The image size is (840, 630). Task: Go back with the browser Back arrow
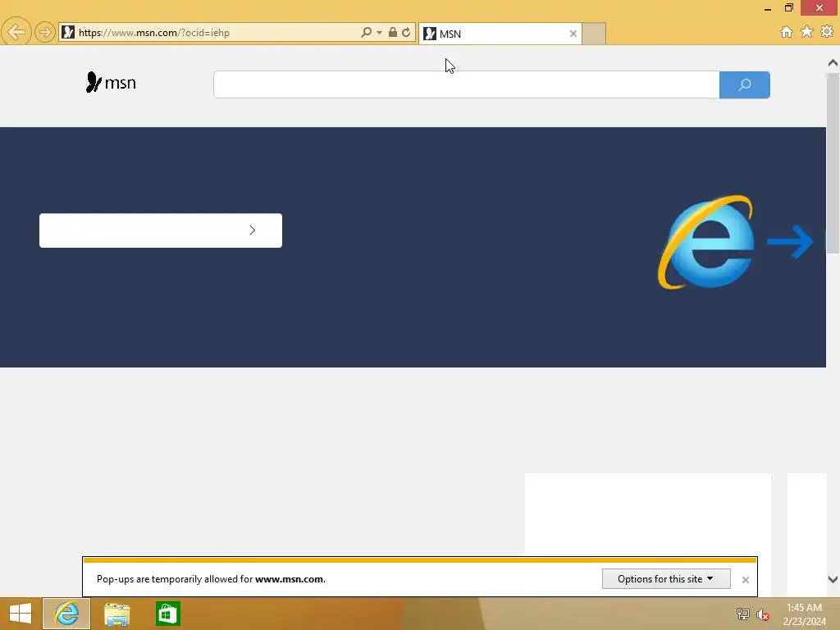(16, 32)
